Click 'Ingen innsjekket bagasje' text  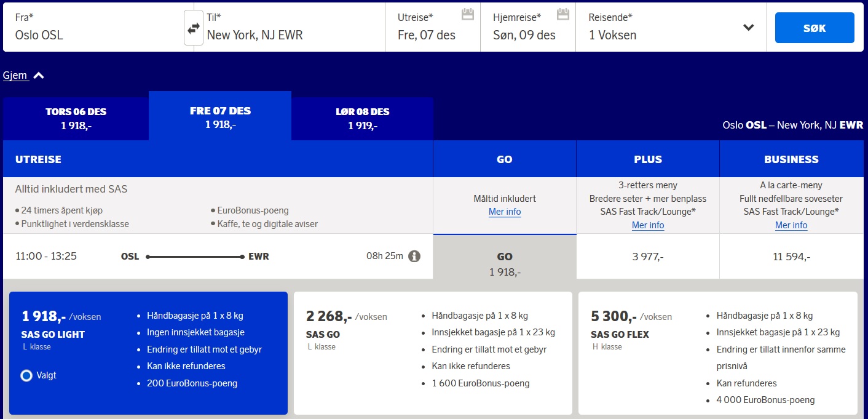(195, 332)
